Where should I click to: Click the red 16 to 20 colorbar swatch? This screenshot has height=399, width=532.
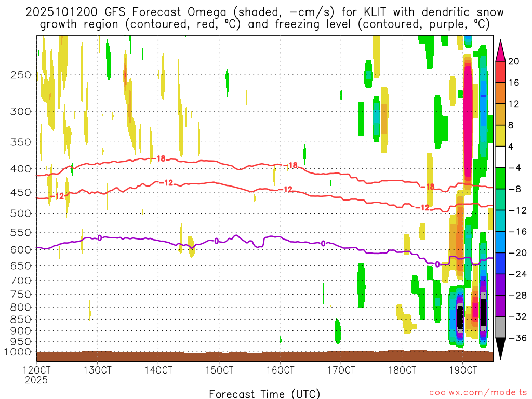(x=500, y=72)
